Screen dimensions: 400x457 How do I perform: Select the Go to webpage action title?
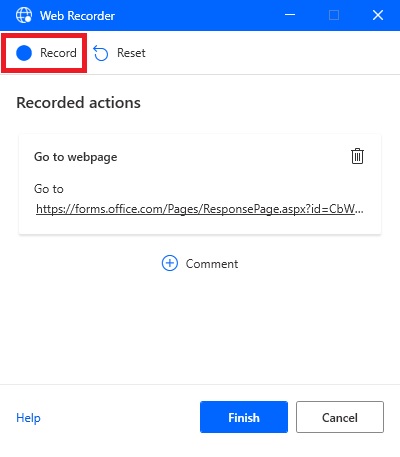[76, 157]
